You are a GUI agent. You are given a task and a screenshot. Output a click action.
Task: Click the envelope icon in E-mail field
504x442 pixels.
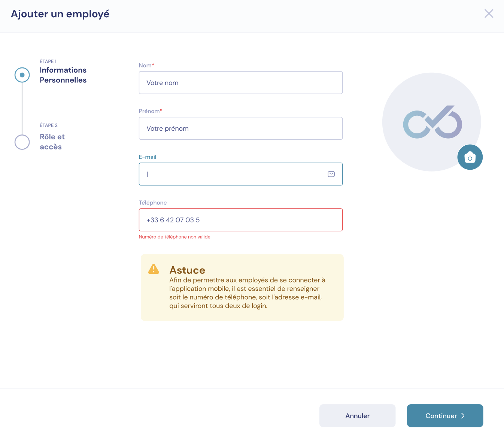331,174
